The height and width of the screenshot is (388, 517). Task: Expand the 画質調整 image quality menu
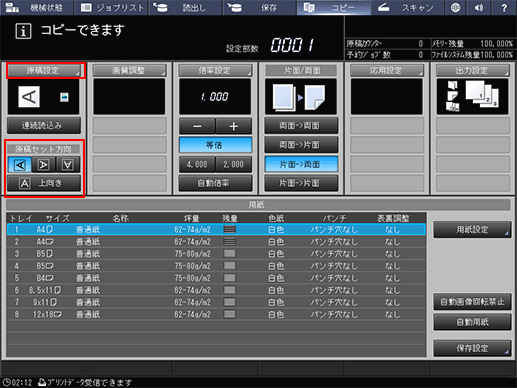[x=129, y=70]
